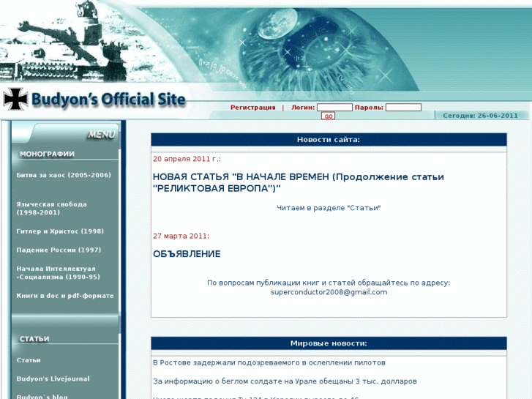Screen dimensions: 532x399
Task: Click the GO login button
Action: (328, 116)
